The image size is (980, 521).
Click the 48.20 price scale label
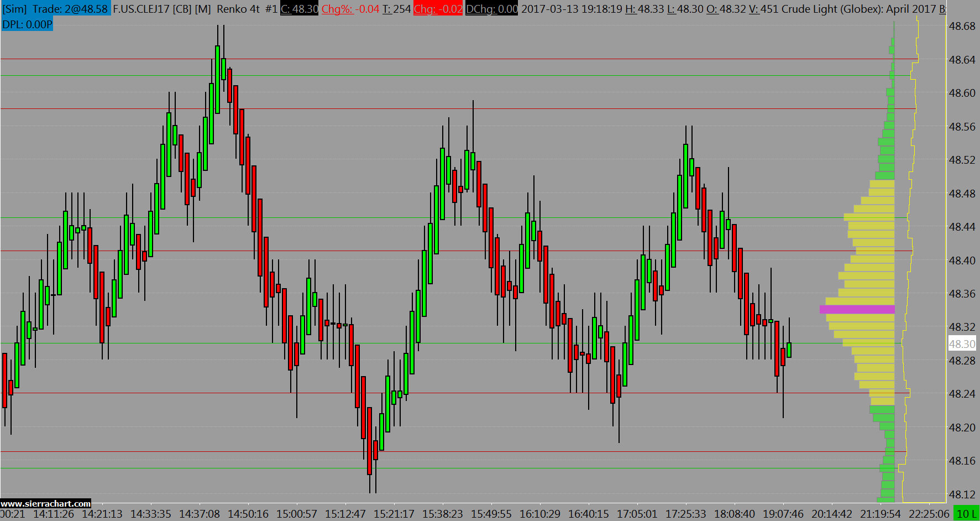point(962,428)
